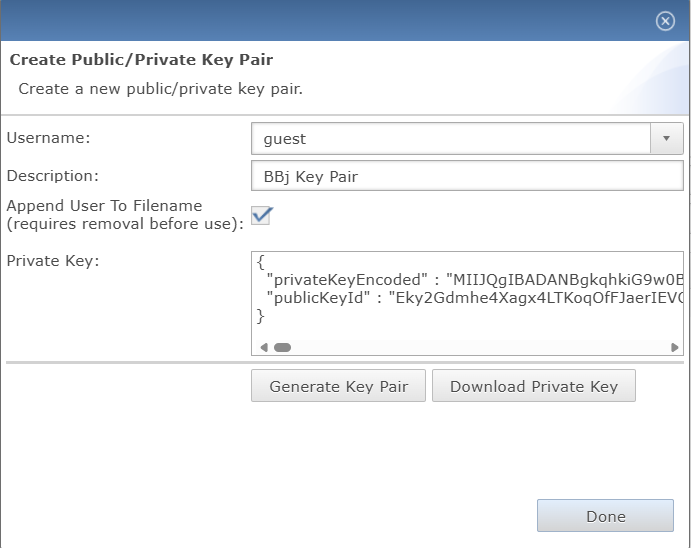Click the horizontal scrollbar track of key box
The width and height of the screenshot is (691, 548).
[480, 348]
